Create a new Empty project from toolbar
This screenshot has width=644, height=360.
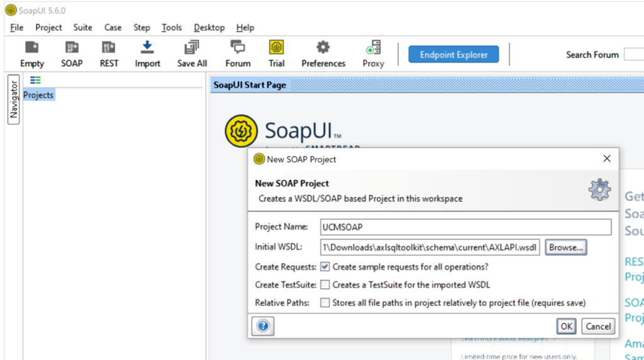[32, 54]
